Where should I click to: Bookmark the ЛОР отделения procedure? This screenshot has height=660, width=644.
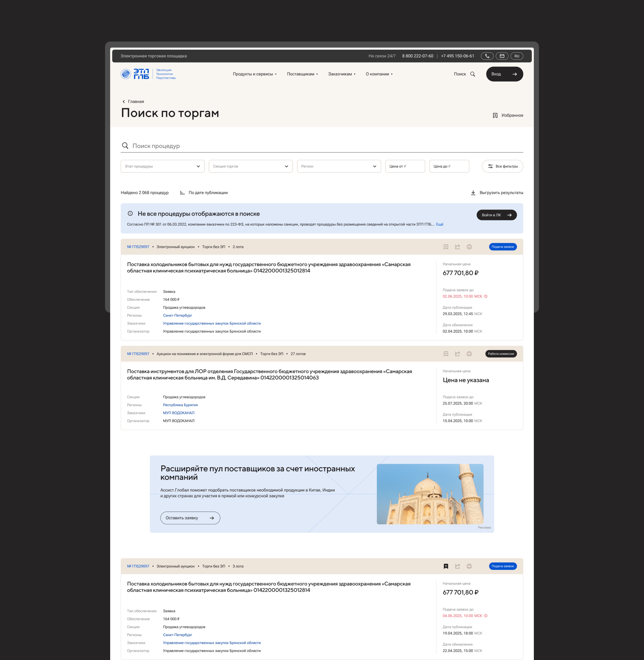446,354
